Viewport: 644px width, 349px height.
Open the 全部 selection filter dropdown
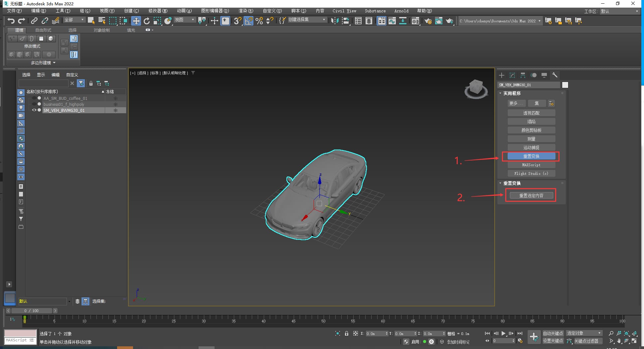tap(75, 20)
